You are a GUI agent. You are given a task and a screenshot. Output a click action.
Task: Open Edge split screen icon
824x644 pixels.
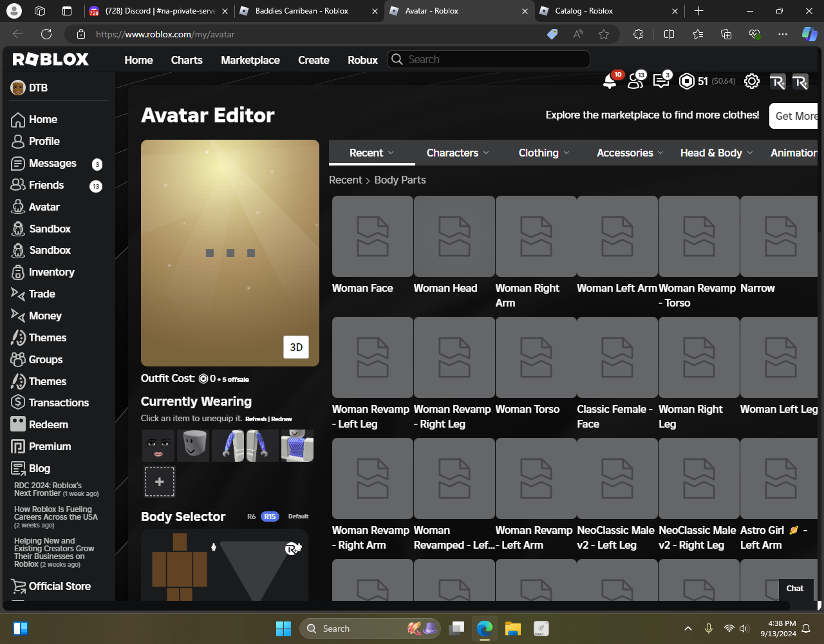[x=669, y=34]
